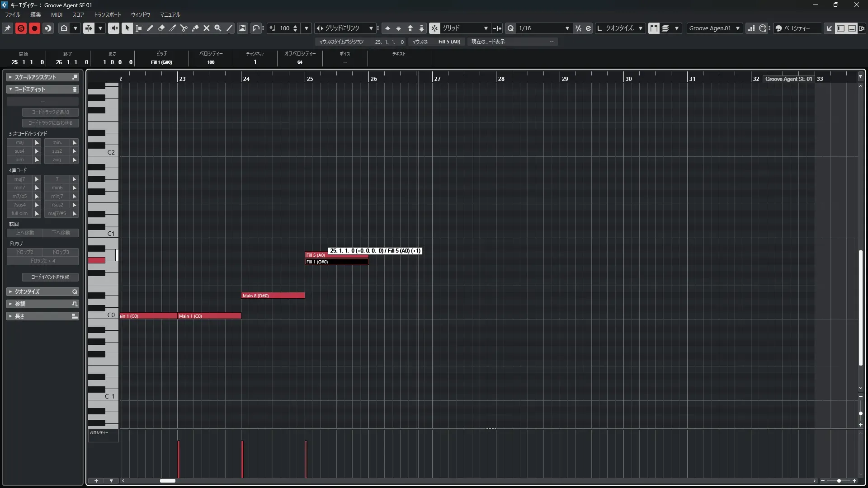The image size is (868, 488).
Task: Adjust the horizontal zoom slider
Action: (x=839, y=481)
